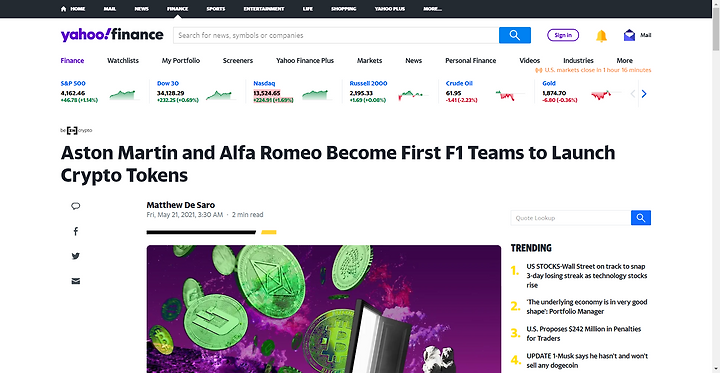
Task: Open Yahoo Finance Plus tab
Action: tap(305, 61)
